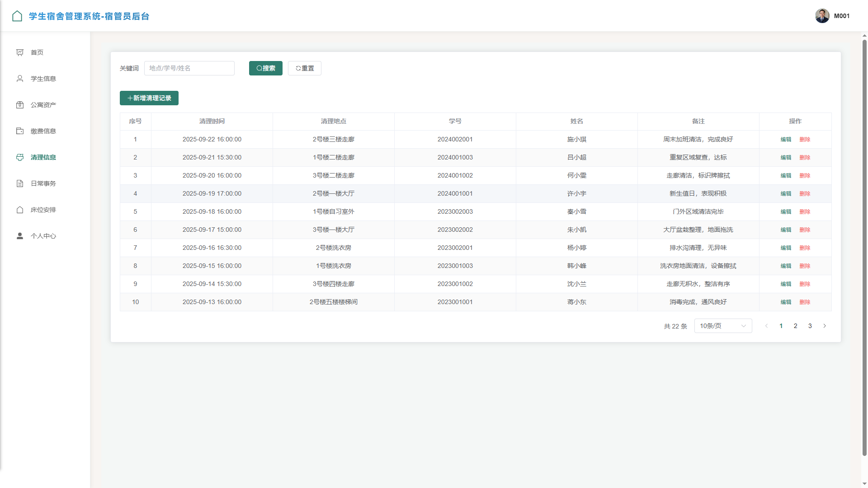Edit the record for 何小雯
868x488 pixels.
point(786,176)
